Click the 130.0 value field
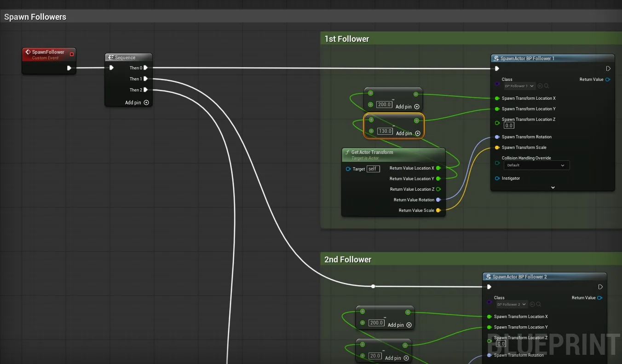Screen dimensions: 622x364 pyautogui.click(x=385, y=131)
